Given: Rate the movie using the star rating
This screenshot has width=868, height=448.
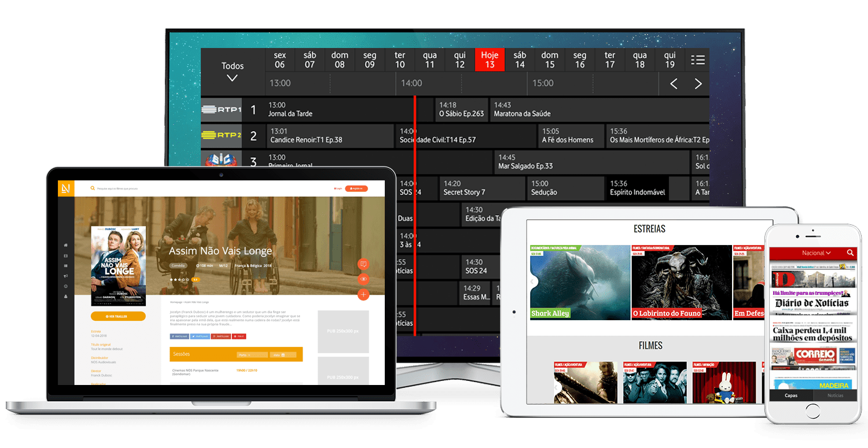Looking at the screenshot, I should [x=180, y=279].
